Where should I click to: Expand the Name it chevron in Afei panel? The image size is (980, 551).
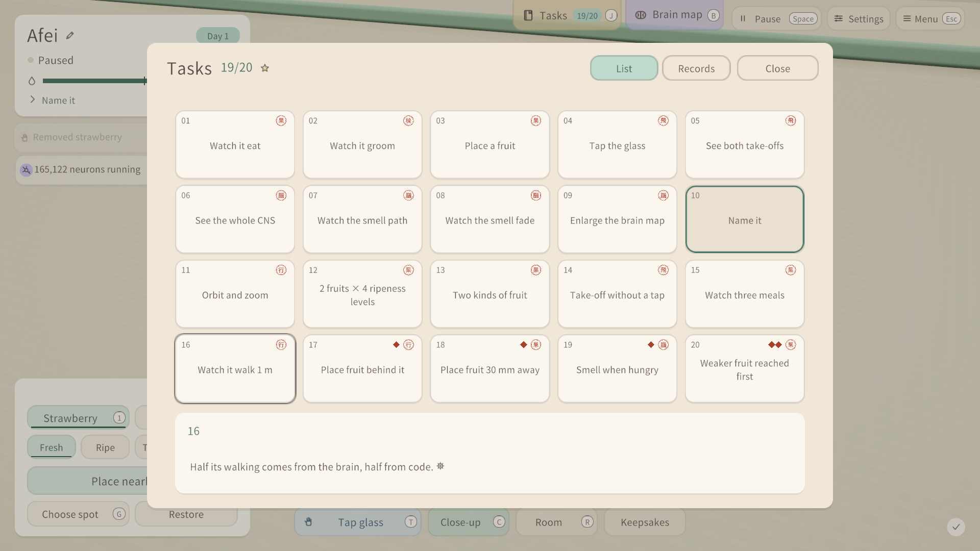pyautogui.click(x=33, y=99)
